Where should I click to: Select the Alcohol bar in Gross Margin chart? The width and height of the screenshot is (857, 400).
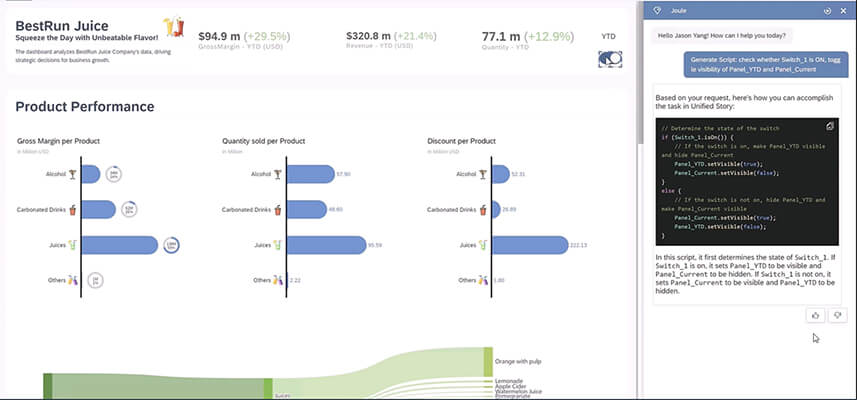pos(91,174)
